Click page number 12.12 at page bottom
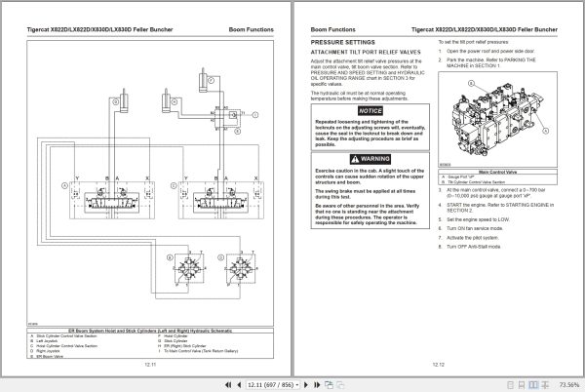This screenshot has width=585, height=392. pos(439,365)
